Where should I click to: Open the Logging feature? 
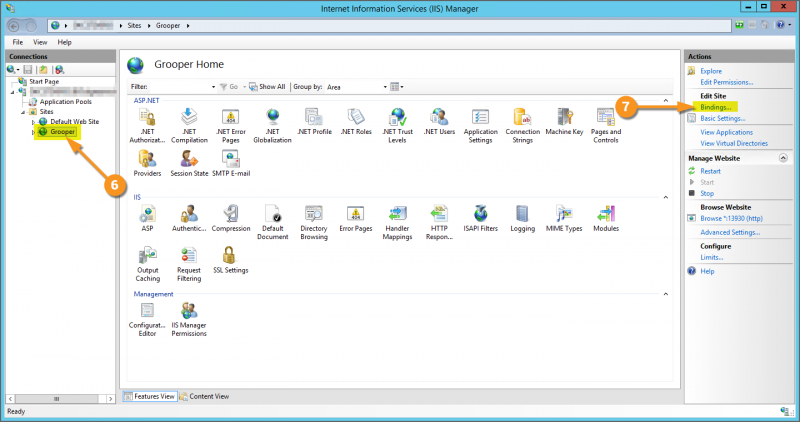pyautogui.click(x=522, y=218)
